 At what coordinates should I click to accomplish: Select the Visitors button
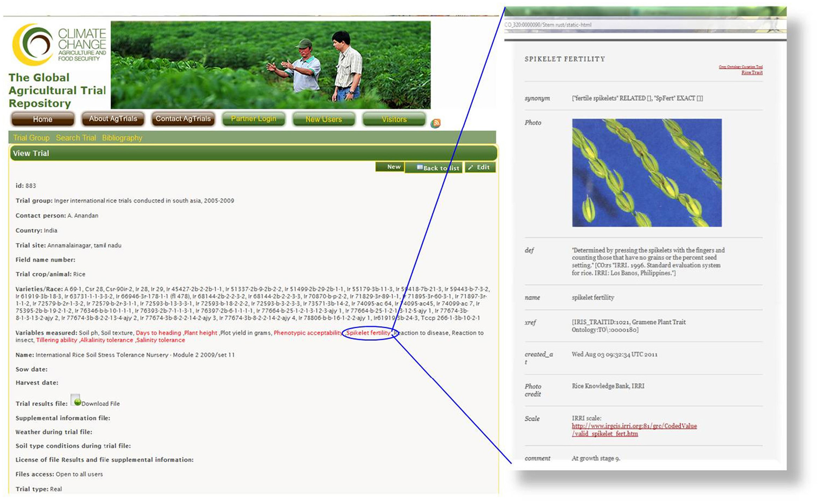pyautogui.click(x=394, y=119)
